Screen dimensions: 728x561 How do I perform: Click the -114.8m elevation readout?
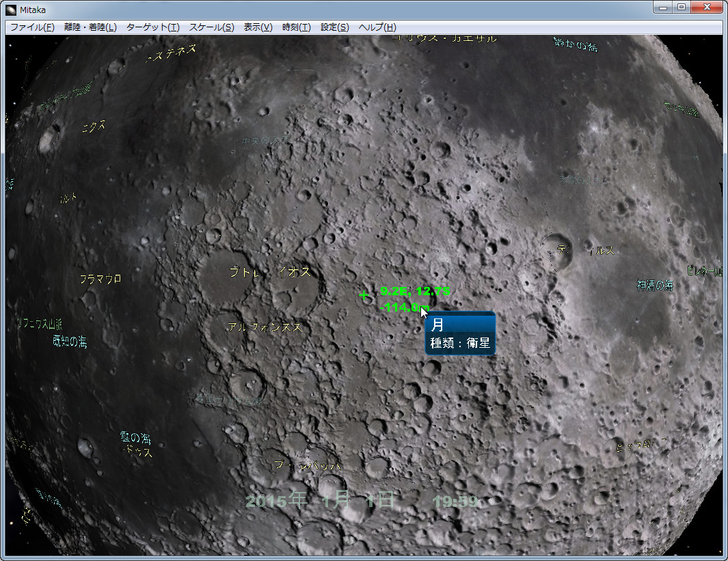[x=405, y=307]
